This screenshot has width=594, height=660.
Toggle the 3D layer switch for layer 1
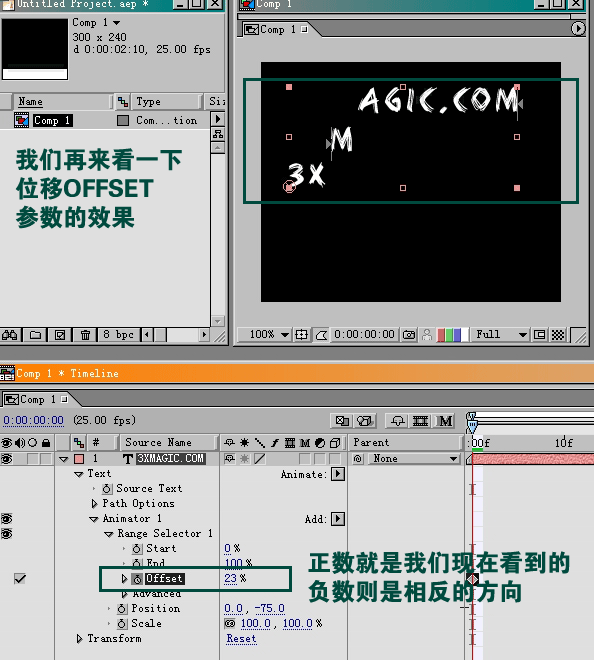pyautogui.click(x=335, y=459)
